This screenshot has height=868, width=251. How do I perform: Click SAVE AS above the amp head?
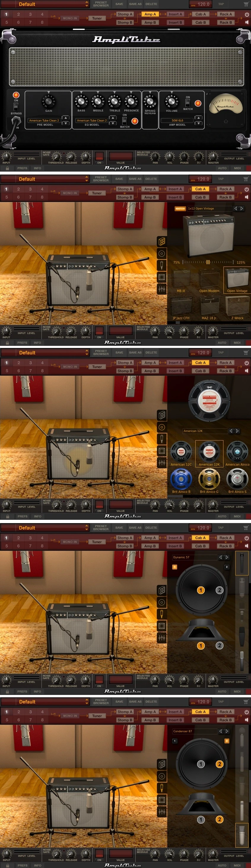pyautogui.click(x=135, y=4)
